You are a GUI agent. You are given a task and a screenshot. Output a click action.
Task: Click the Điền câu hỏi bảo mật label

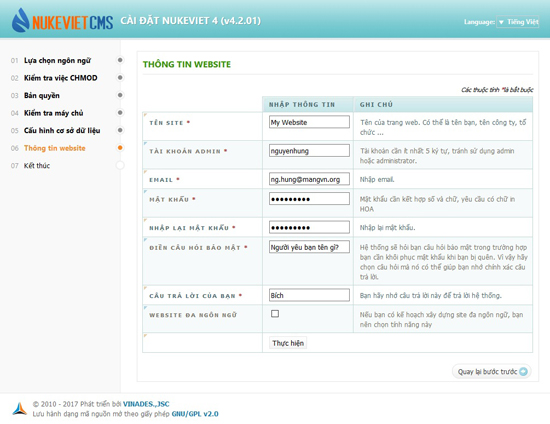point(195,248)
